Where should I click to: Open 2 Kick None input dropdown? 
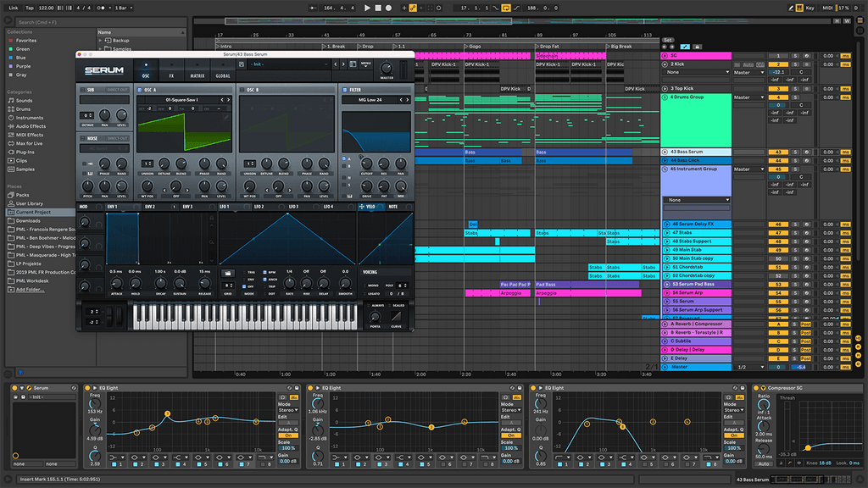[x=698, y=72]
